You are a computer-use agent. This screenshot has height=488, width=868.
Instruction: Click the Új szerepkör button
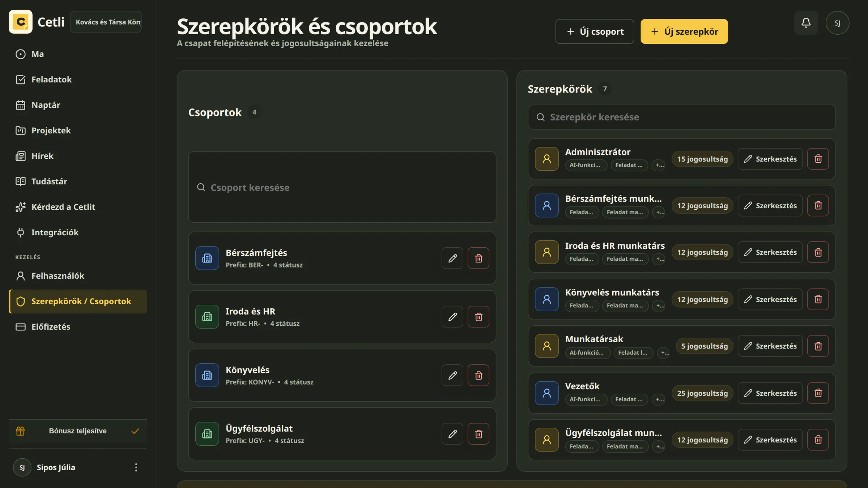click(684, 31)
